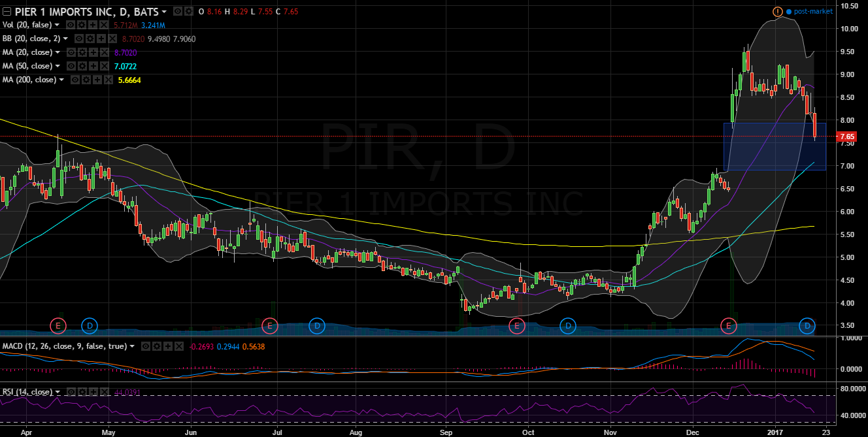Open the RSI (14, close) dropdown arrow

(58, 393)
